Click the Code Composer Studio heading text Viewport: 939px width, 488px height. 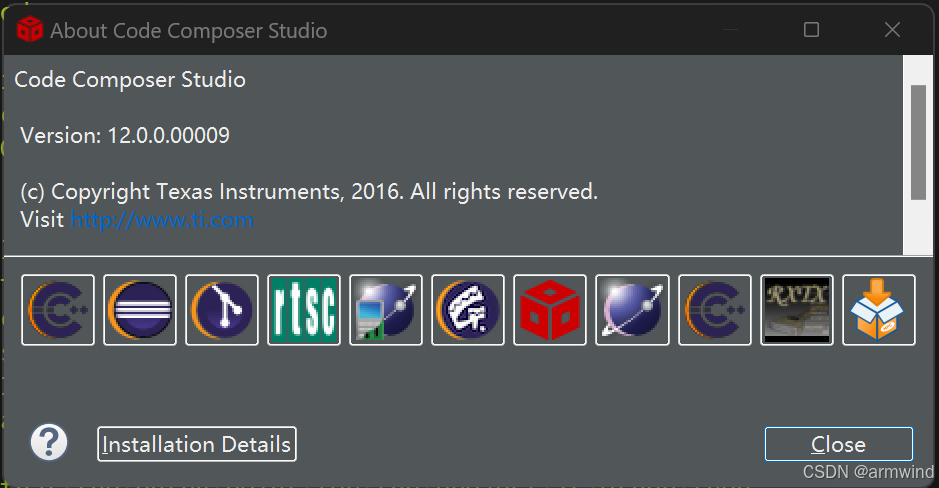(130, 80)
